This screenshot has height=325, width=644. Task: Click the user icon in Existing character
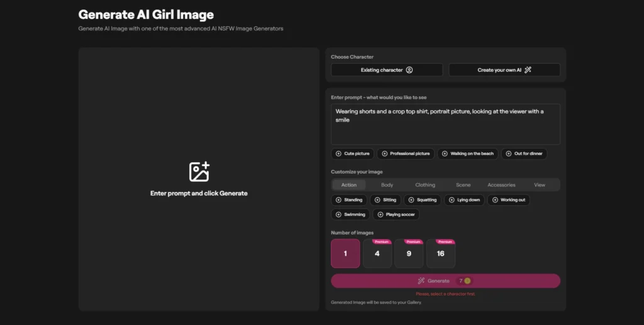409,70
